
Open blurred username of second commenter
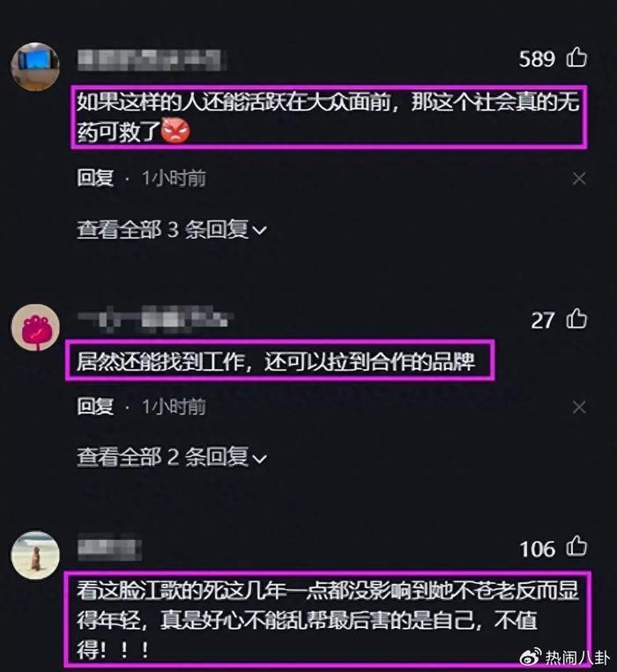(x=156, y=319)
